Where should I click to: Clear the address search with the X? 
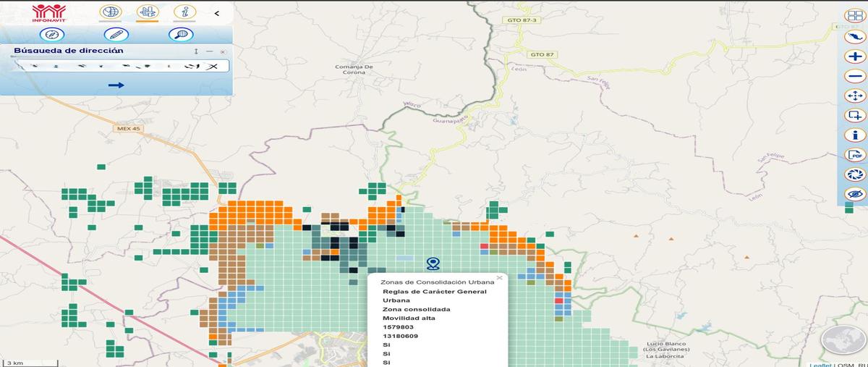(x=213, y=67)
